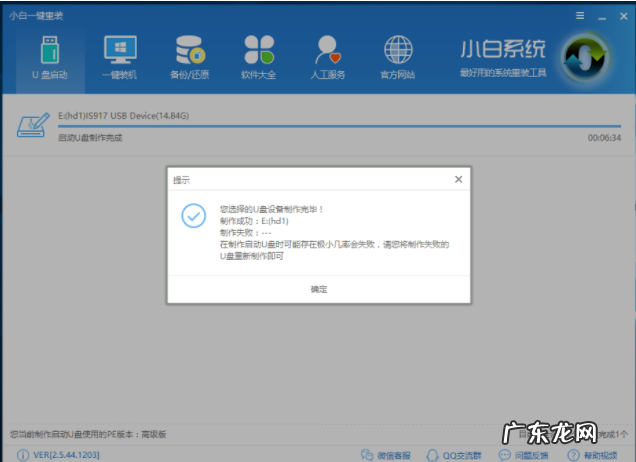Open 问题反馈 link
636x462 pixels.
[531, 456]
